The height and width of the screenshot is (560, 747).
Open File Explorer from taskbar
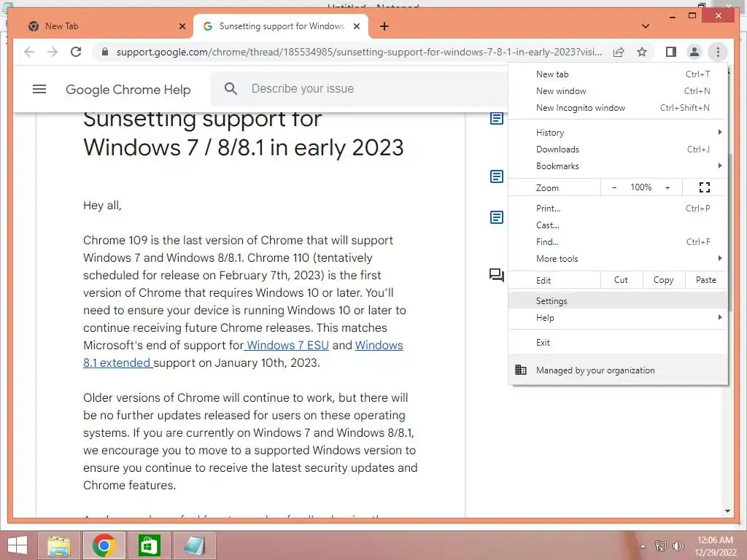[x=59, y=545]
